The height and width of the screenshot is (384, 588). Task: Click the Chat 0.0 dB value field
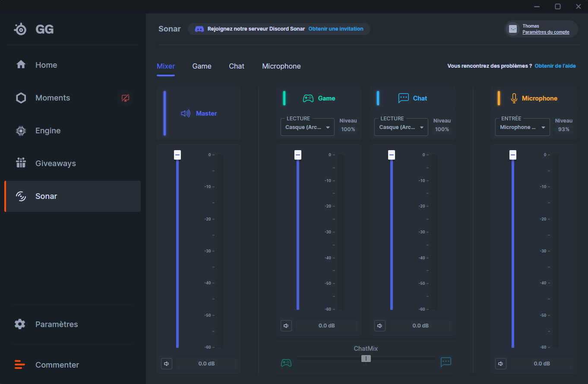pyautogui.click(x=420, y=326)
